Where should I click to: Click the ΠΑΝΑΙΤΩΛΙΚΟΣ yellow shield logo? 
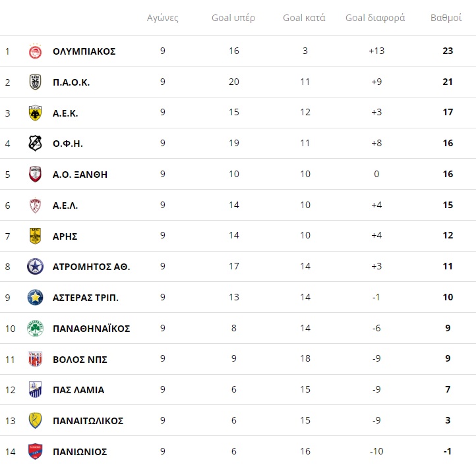point(35,421)
